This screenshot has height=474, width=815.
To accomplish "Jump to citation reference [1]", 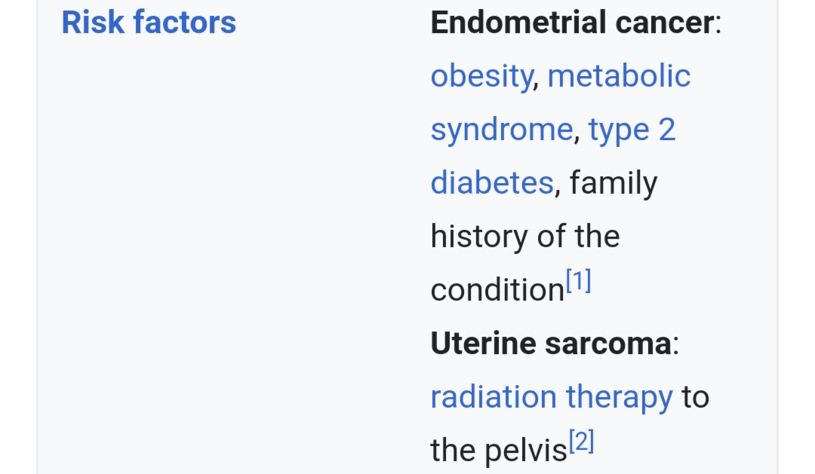I will point(579,282).
